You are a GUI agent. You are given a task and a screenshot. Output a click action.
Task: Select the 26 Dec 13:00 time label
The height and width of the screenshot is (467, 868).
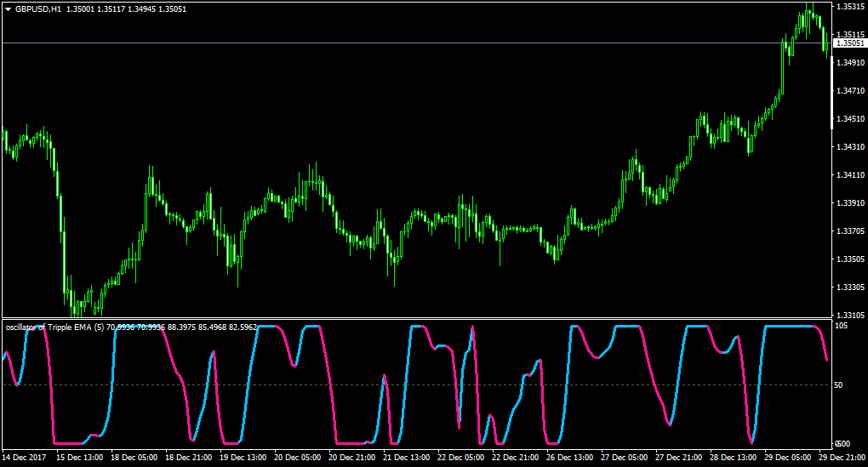point(569,458)
